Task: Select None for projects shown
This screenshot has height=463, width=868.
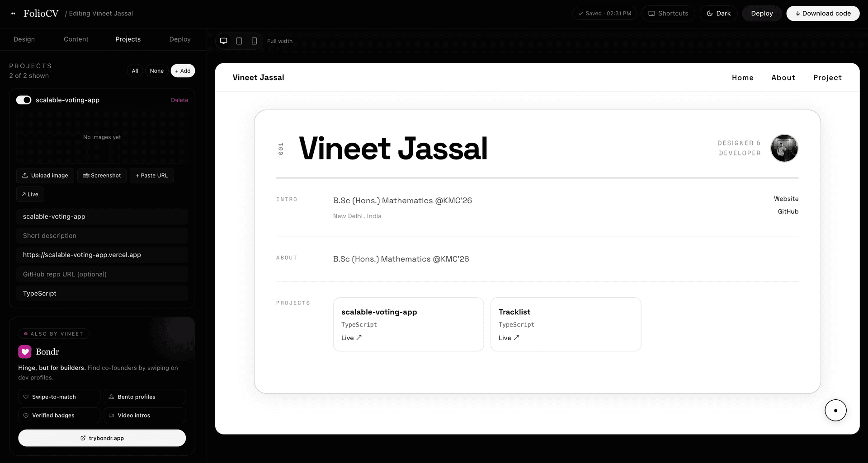Action: point(157,71)
